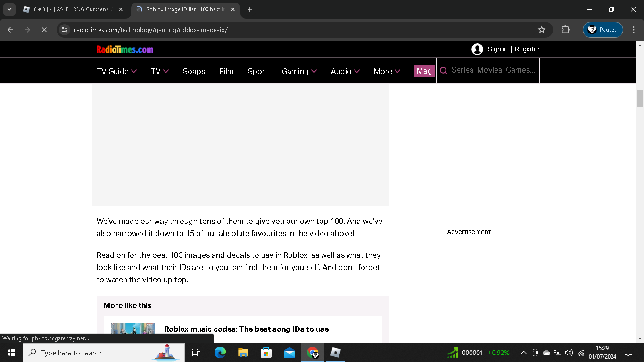644x362 pixels.
Task: Open the Windows notification center
Action: [x=628, y=353]
